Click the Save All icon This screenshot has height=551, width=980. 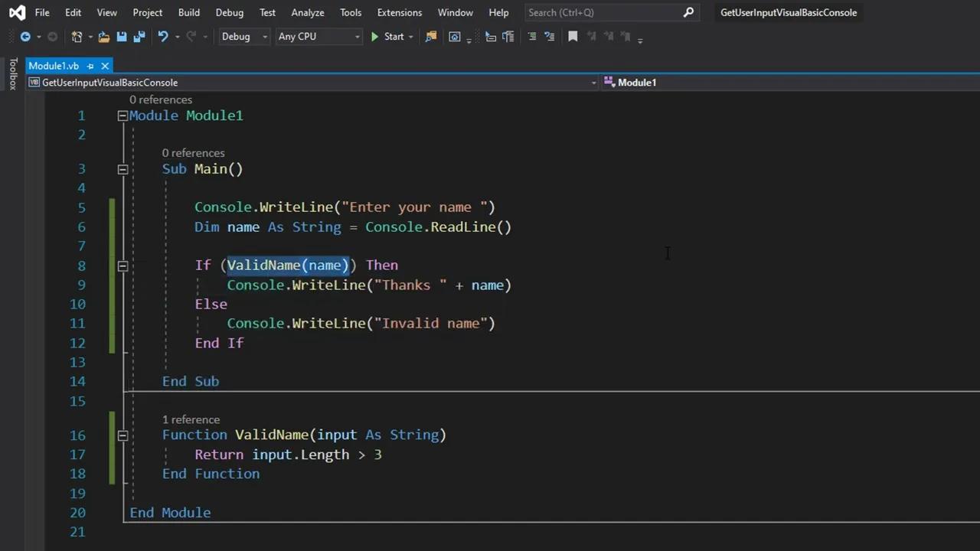click(139, 37)
